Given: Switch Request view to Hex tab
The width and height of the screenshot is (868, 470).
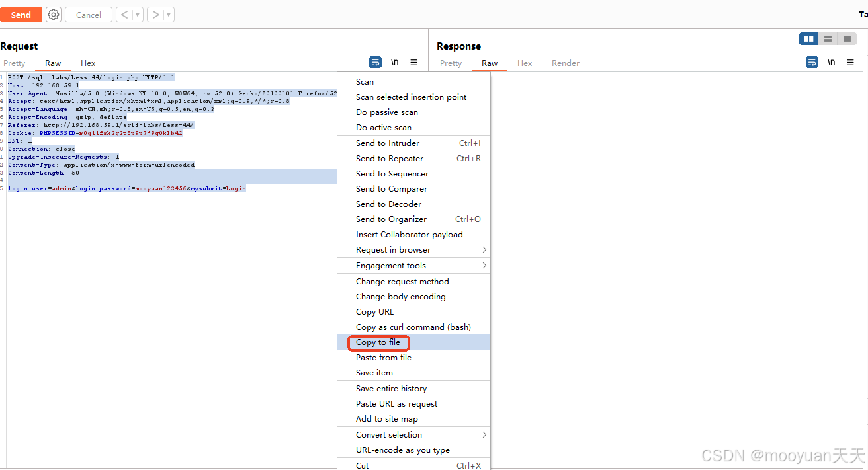Looking at the screenshot, I should (x=88, y=63).
